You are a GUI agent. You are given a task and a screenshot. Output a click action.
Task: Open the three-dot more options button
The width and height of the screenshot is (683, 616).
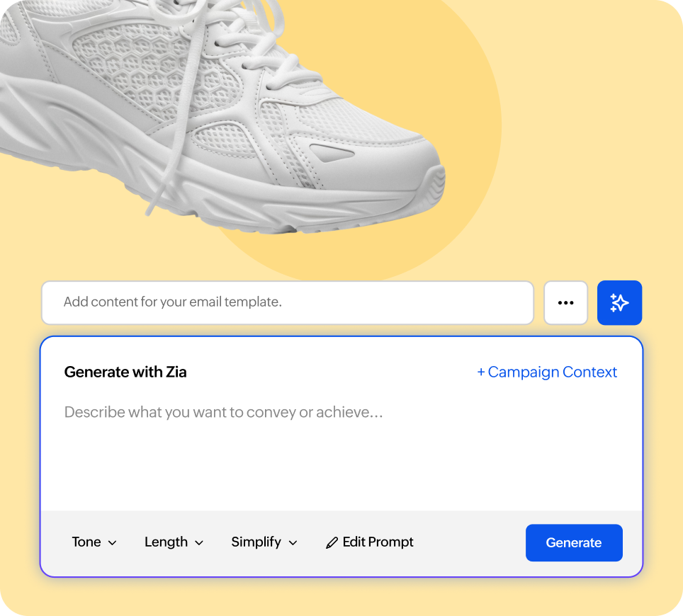[x=565, y=302]
